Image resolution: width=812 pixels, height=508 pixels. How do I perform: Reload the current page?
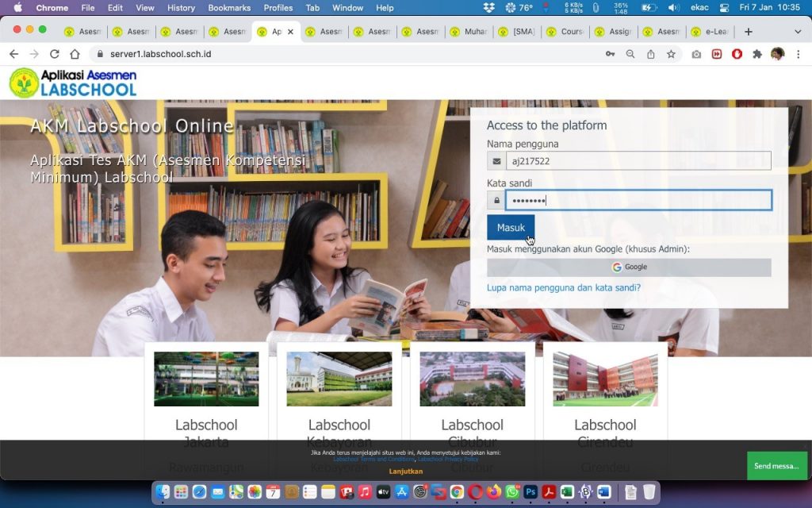pos(55,54)
